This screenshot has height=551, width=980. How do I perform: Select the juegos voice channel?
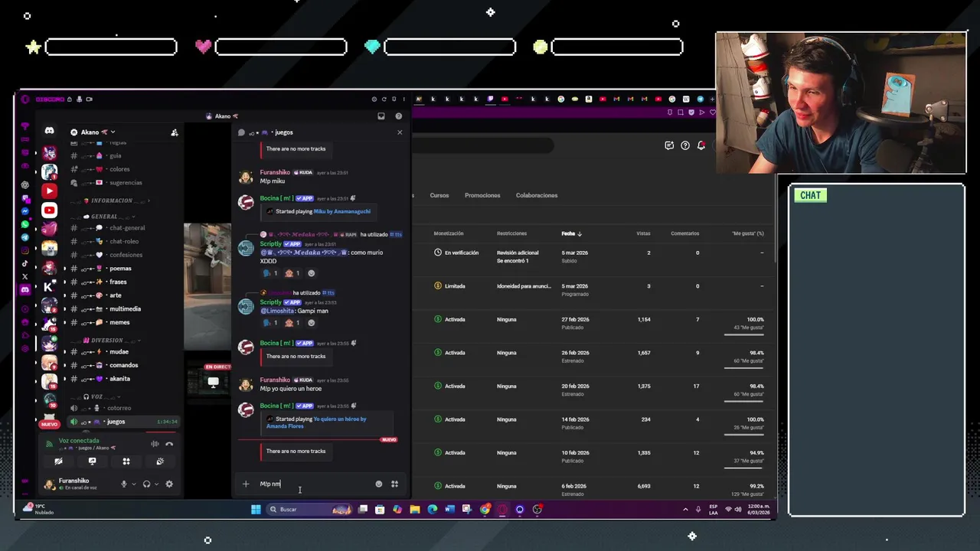pos(122,422)
